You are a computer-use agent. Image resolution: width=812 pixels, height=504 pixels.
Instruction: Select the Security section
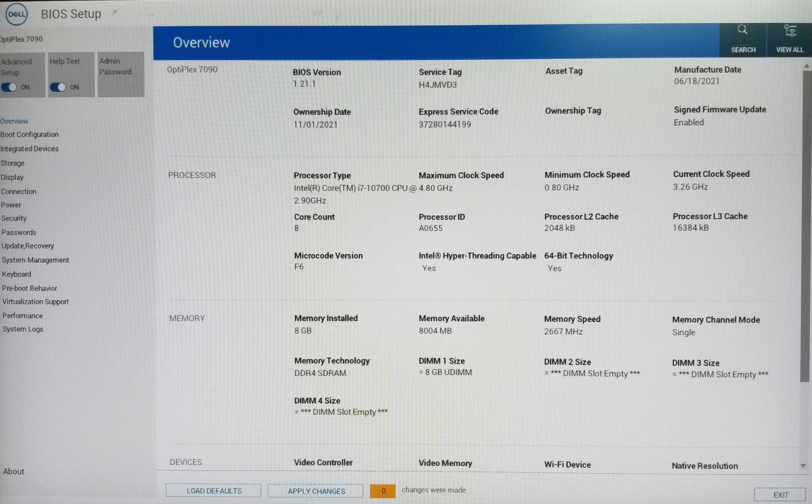point(14,218)
